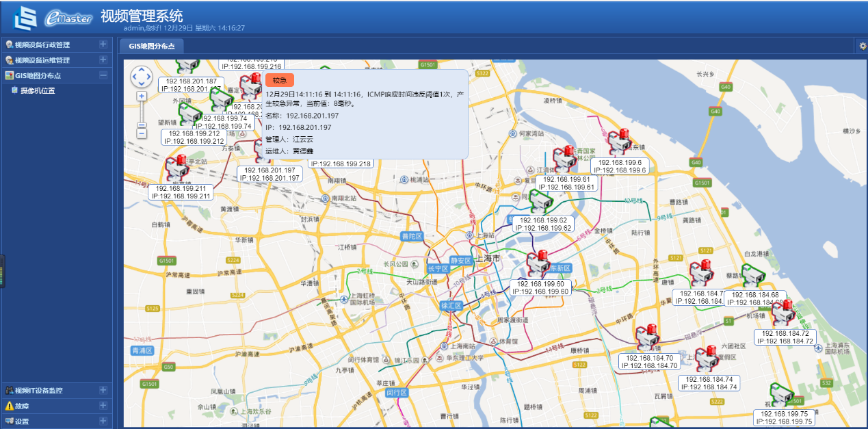Select the green camera marker above 192.168.184.68
The width and height of the screenshot is (868, 429).
pos(754,276)
